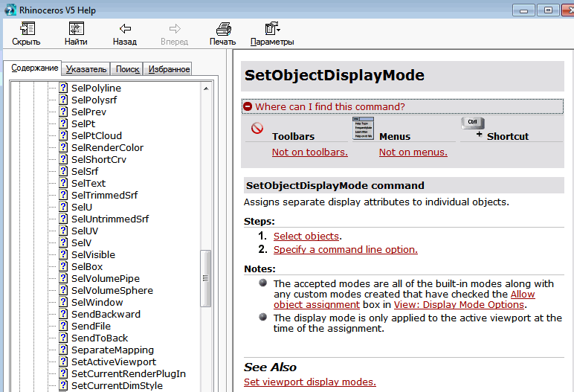Click the help topic icon beside SelPolyline
The height and width of the screenshot is (392, 574).
pos(64,89)
